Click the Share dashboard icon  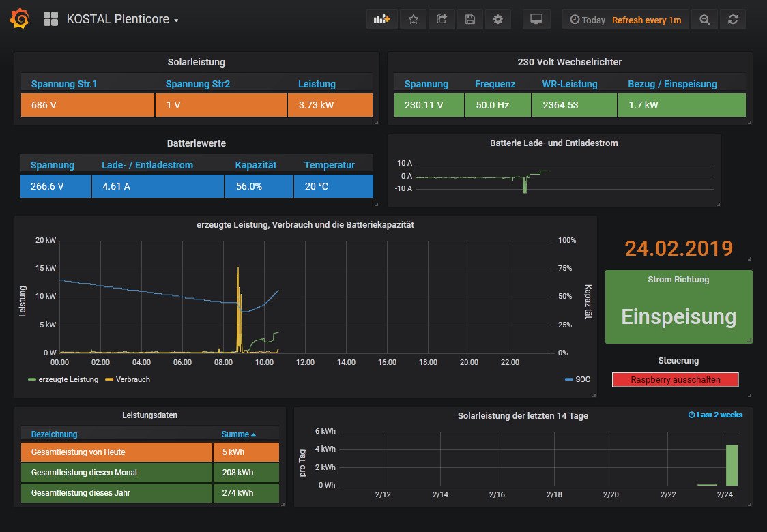(x=442, y=20)
